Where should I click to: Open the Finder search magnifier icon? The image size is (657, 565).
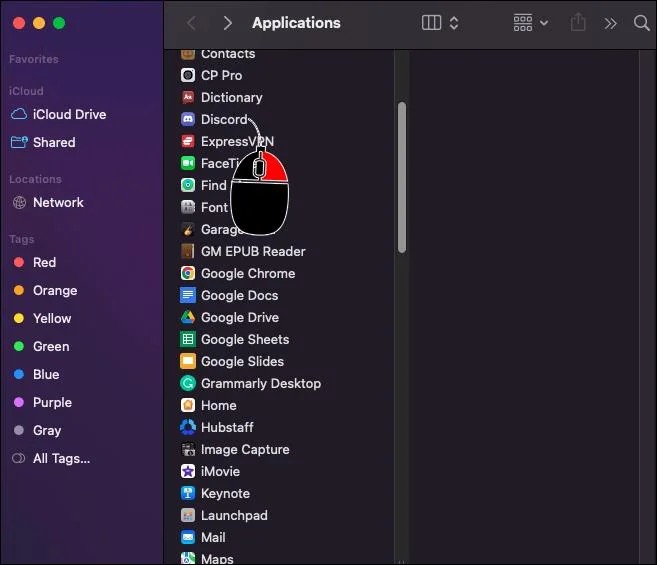point(641,23)
